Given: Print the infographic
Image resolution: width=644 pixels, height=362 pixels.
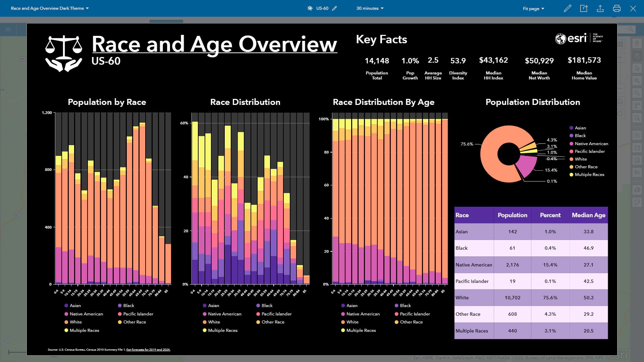Looking at the screenshot, I should point(616,8).
